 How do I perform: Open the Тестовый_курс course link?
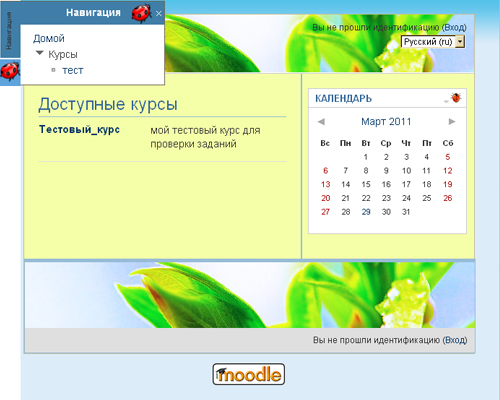tap(79, 129)
